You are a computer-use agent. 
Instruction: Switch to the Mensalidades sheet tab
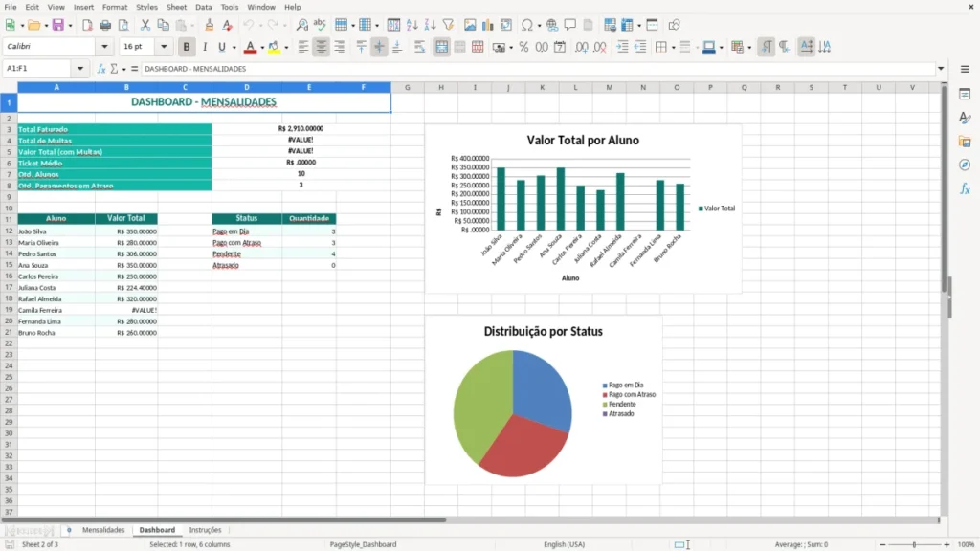pyautogui.click(x=103, y=530)
